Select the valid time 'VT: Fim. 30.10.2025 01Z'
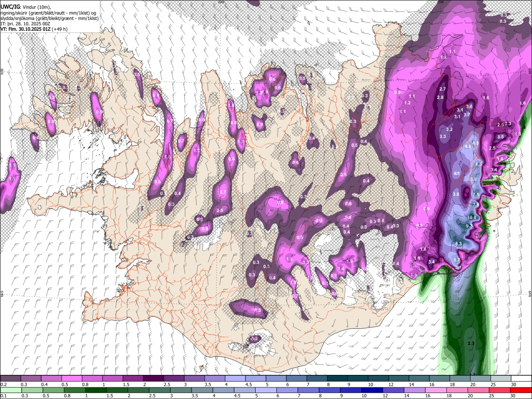532x399 pixels. tap(25, 30)
